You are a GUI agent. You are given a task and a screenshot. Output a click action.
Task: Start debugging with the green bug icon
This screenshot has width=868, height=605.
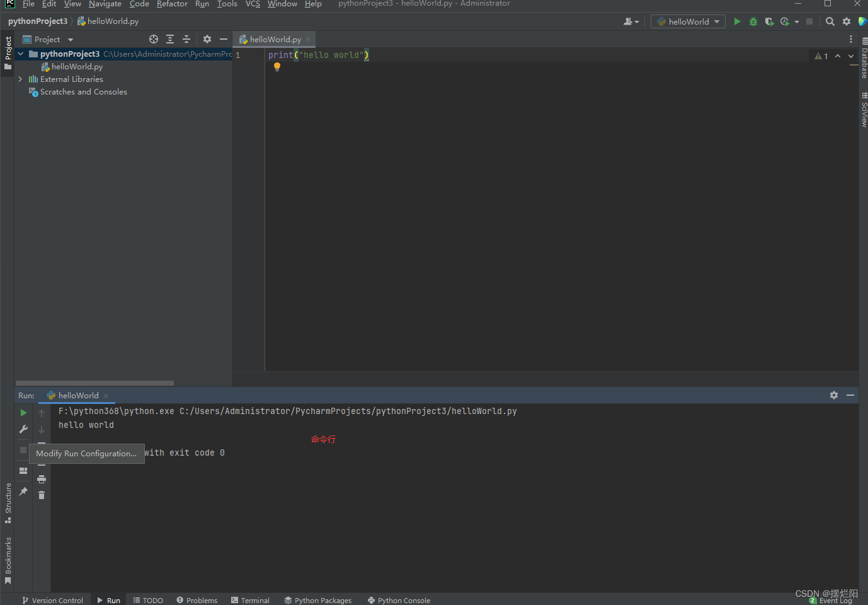coord(753,21)
